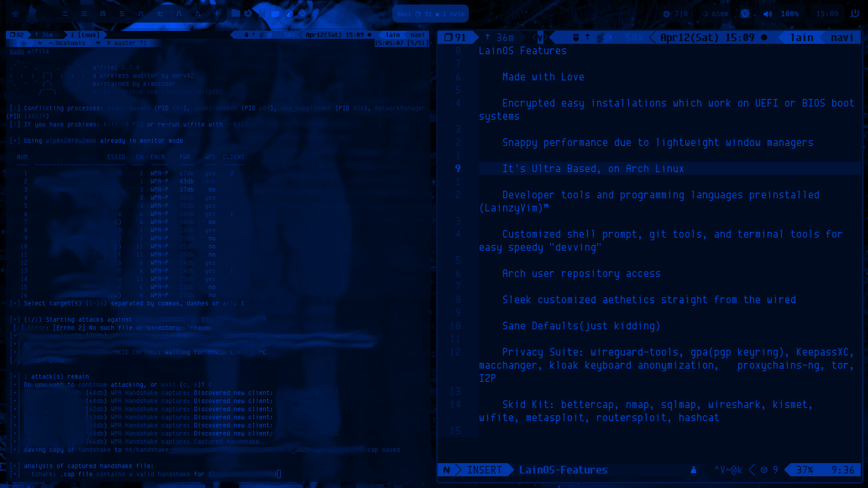Switch to workspace 五
Screen dimensions: 868x488
click(x=122, y=14)
